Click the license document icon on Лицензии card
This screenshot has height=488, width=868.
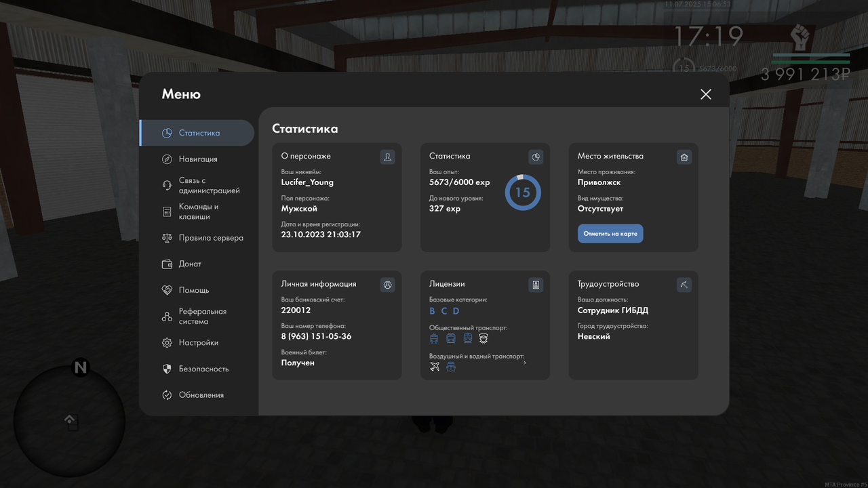click(x=536, y=285)
